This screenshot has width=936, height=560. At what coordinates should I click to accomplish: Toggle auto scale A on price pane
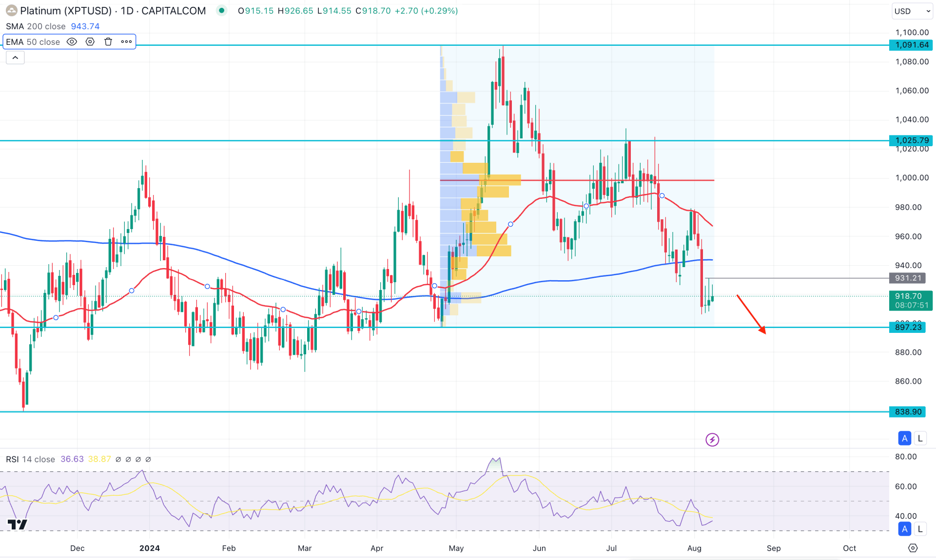click(x=905, y=438)
